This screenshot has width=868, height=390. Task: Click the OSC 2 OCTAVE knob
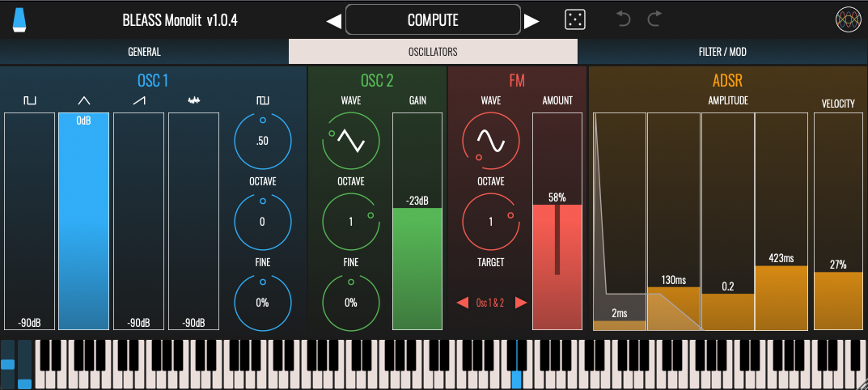(351, 222)
